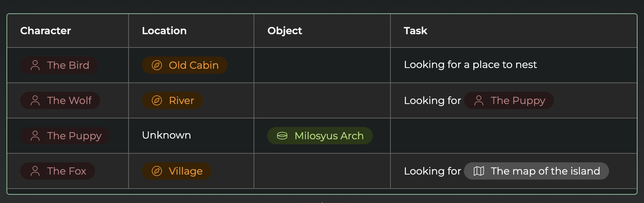Select the Location column header
This screenshot has height=203, width=644.
pos(164,31)
